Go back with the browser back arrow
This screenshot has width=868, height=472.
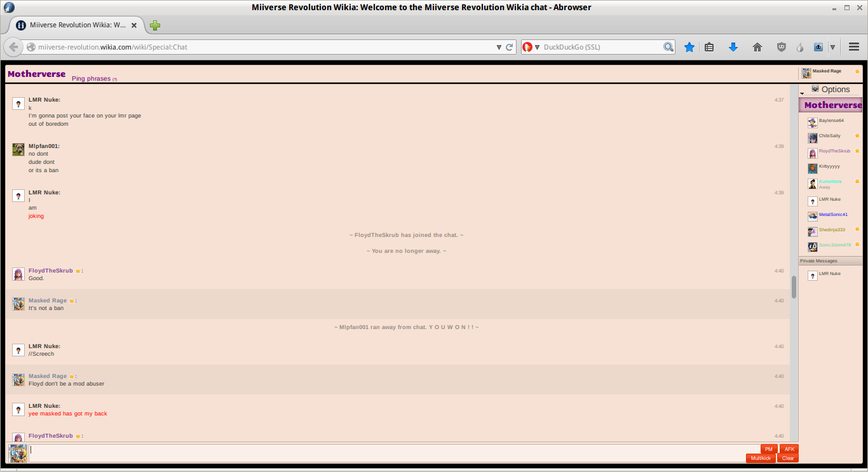pyautogui.click(x=13, y=47)
